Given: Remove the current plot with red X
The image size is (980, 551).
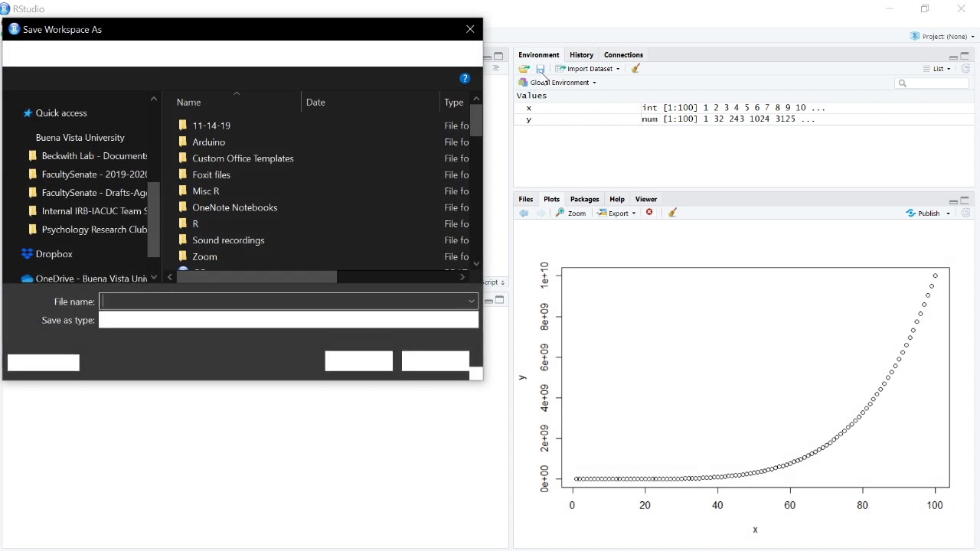Looking at the screenshot, I should click(649, 213).
